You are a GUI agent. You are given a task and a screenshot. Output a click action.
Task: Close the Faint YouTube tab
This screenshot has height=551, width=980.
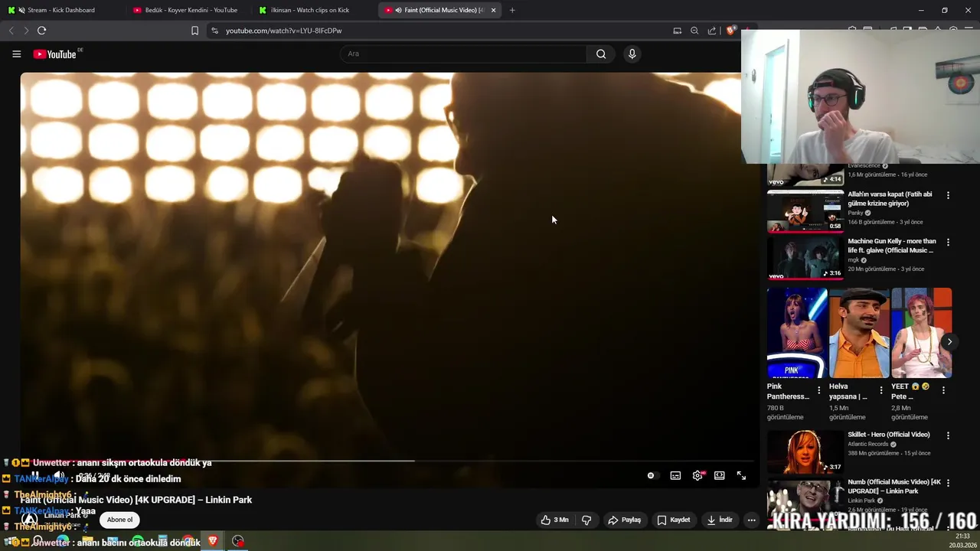pyautogui.click(x=493, y=10)
